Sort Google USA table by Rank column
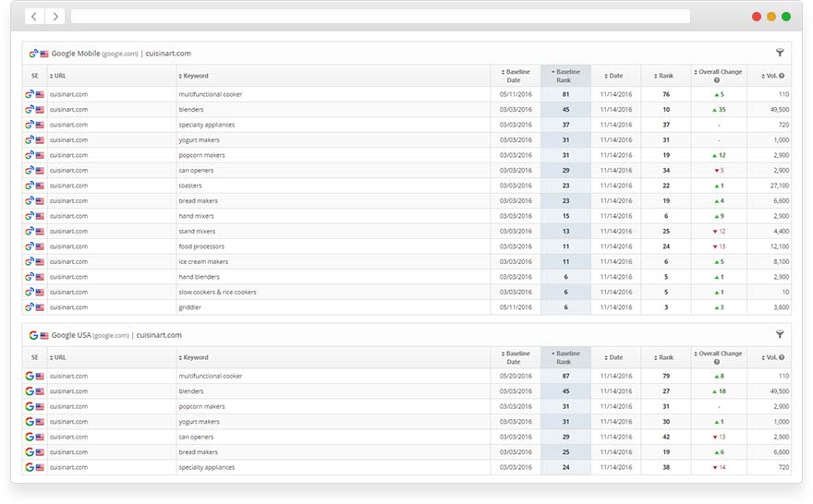 665,357
